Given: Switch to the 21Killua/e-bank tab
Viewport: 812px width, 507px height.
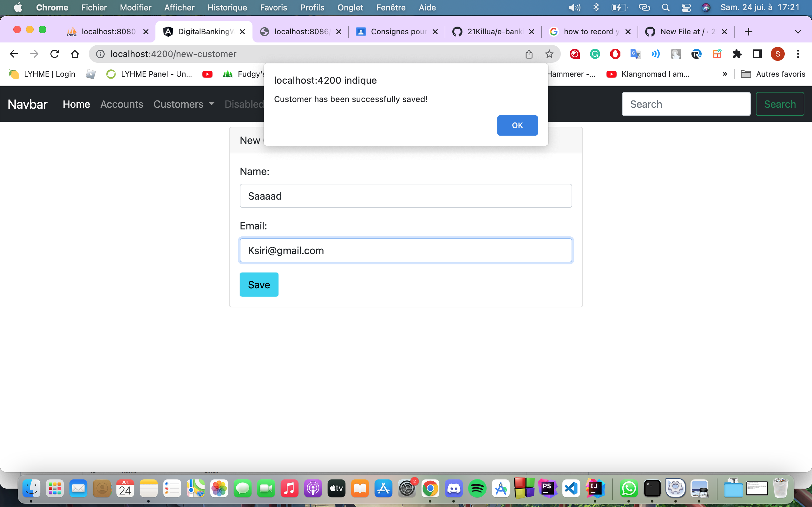Looking at the screenshot, I should tap(493, 31).
